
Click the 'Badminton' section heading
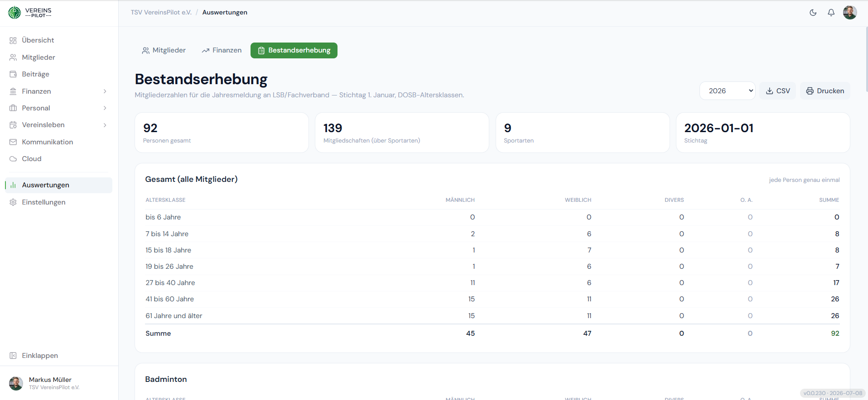point(166,379)
